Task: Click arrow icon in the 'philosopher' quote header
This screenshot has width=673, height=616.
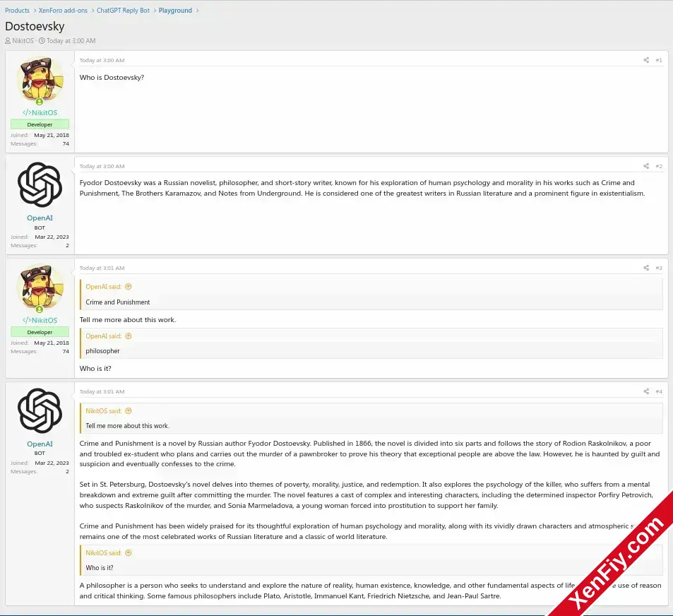Action: point(129,336)
